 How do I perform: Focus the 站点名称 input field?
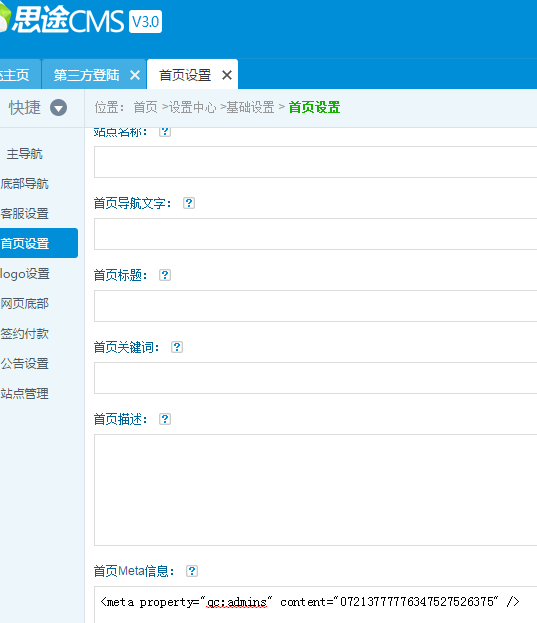point(315,162)
